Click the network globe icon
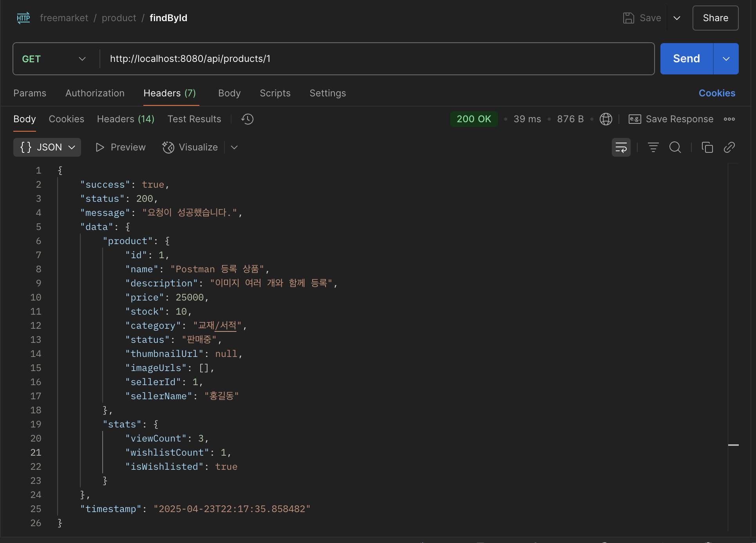 [606, 119]
